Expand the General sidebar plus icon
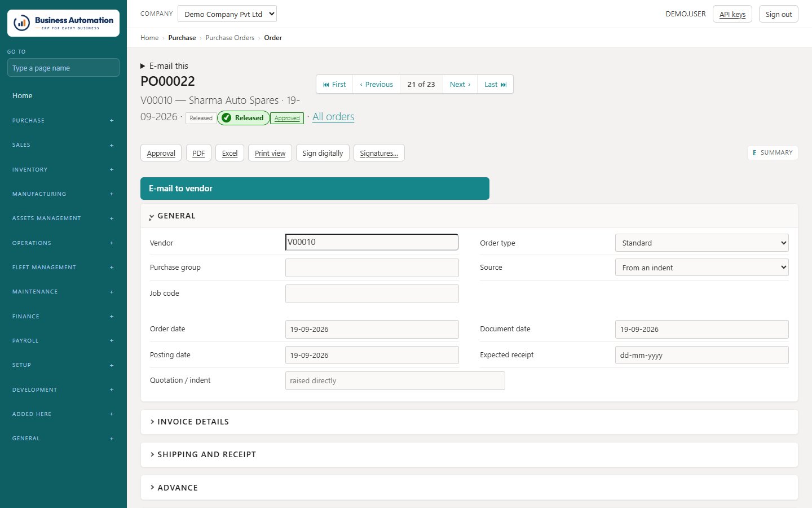The image size is (812, 508). [x=112, y=439]
